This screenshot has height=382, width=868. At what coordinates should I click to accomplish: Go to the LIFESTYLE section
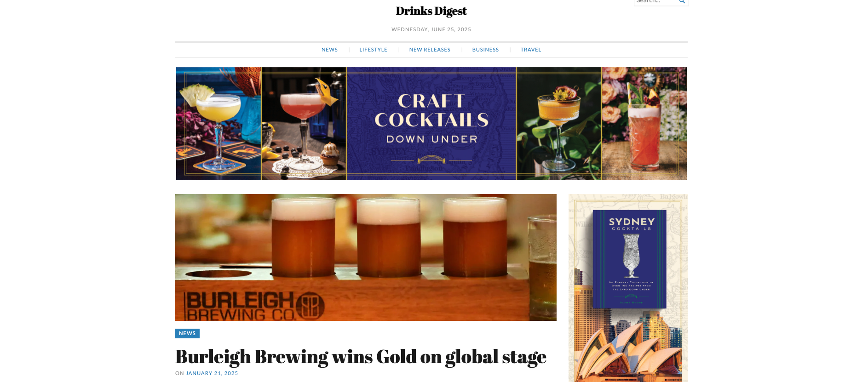(x=373, y=50)
